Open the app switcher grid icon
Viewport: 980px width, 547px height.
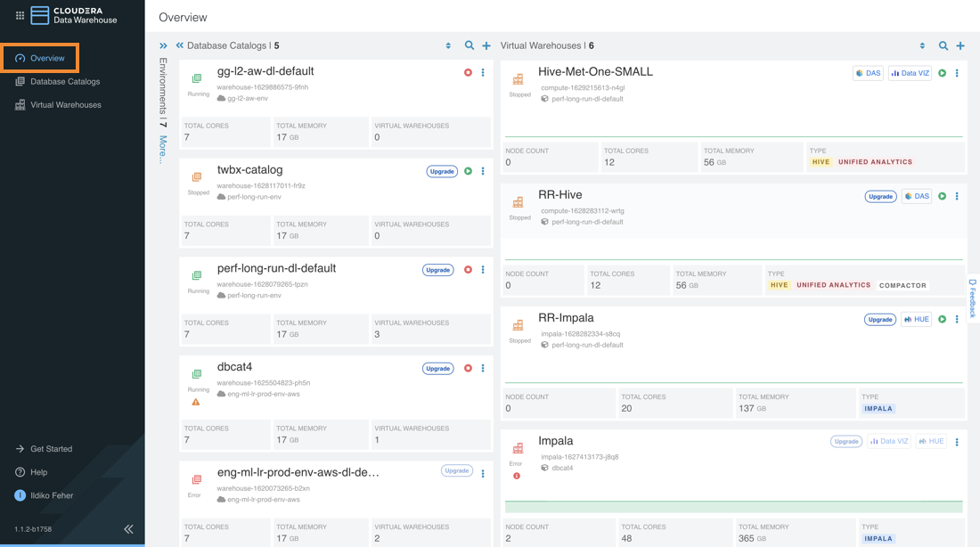tap(20, 15)
